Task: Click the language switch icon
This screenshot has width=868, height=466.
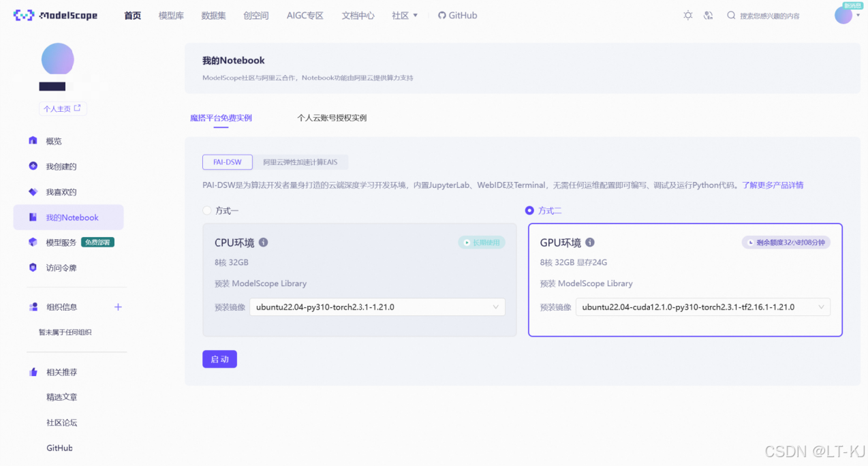Action: (708, 15)
